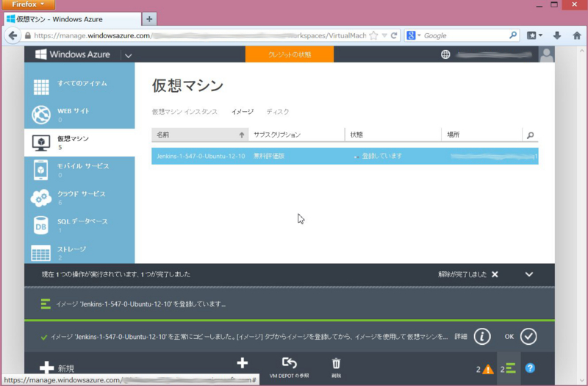Click image registering progress notification

click(290, 304)
